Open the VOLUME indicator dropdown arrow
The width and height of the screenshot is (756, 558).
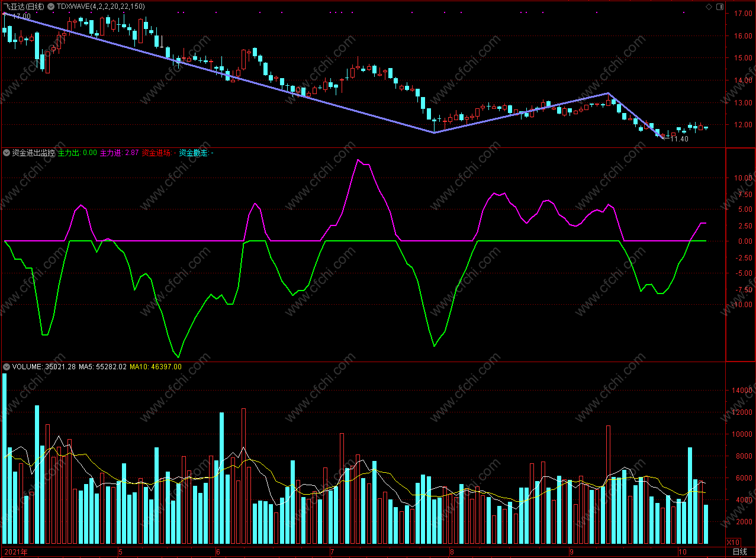7,367
